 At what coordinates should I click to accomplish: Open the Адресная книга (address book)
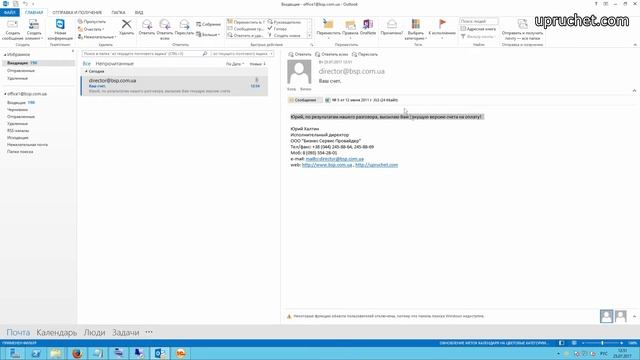click(478, 29)
